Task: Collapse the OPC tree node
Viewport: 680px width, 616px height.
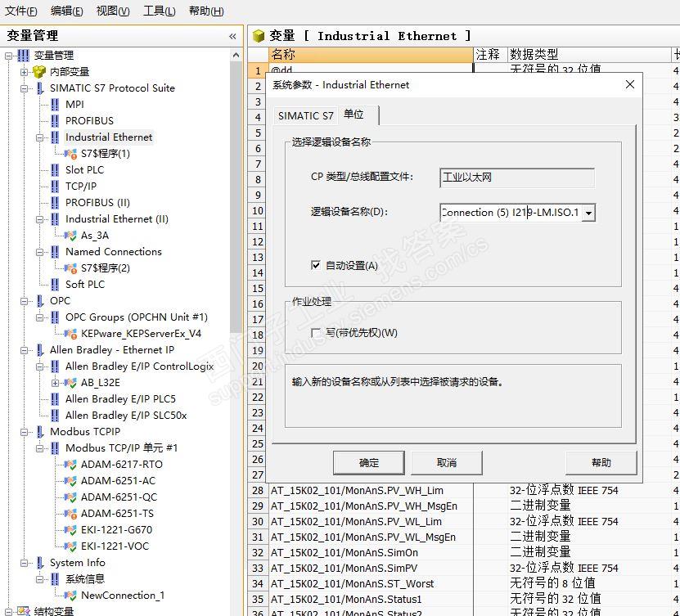Action: pos(25,301)
